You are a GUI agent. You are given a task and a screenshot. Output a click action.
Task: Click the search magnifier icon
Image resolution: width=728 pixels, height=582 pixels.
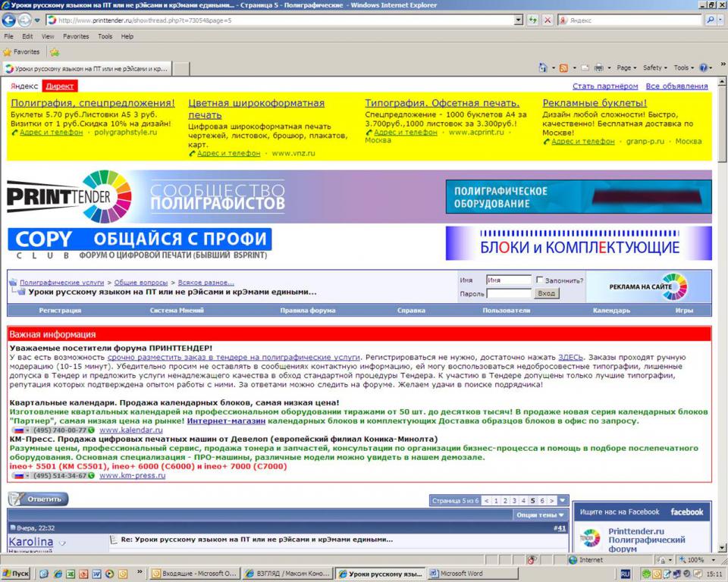click(x=711, y=20)
